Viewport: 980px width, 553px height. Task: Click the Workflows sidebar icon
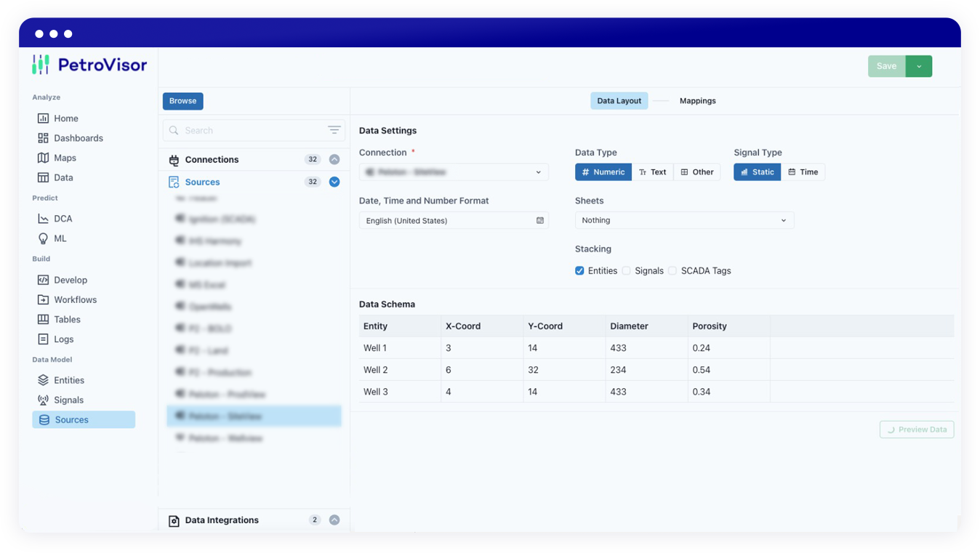(x=43, y=299)
